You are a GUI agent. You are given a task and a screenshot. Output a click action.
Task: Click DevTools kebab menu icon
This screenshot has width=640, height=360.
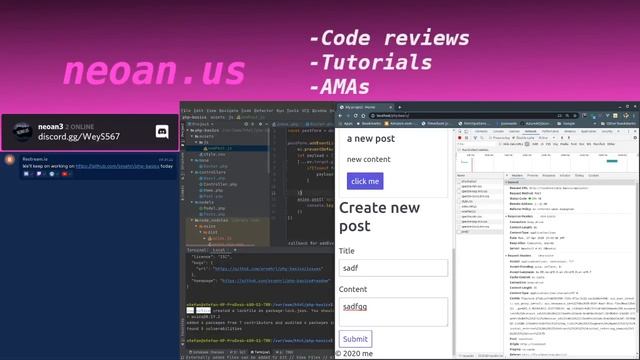(x=628, y=131)
